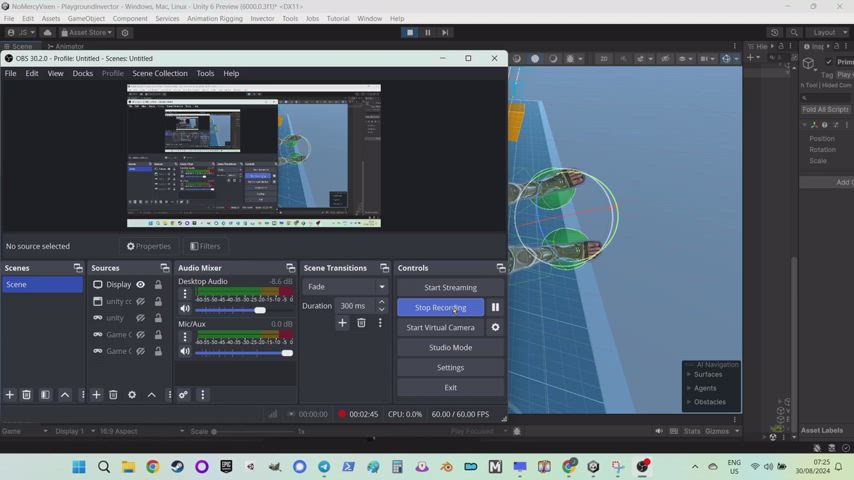Open OBS File menu
Viewport: 854px width, 480px height.
point(10,73)
